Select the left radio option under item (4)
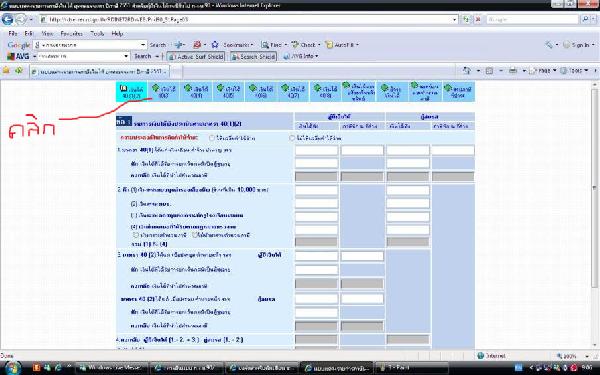 tap(135, 235)
